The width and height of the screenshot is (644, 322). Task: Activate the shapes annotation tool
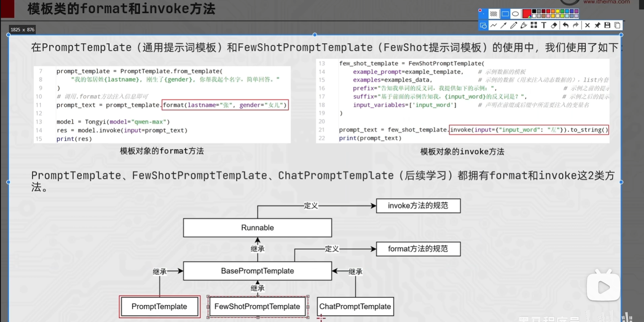483,25
